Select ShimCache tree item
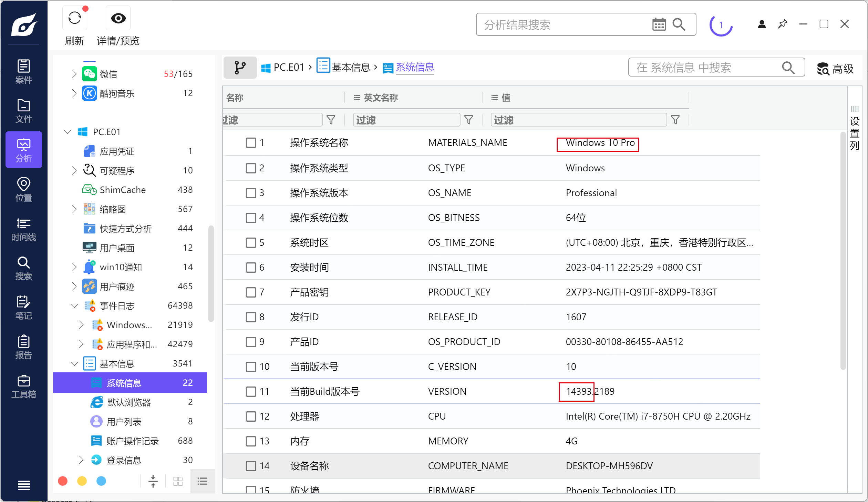This screenshot has width=868, height=502. tap(130, 190)
